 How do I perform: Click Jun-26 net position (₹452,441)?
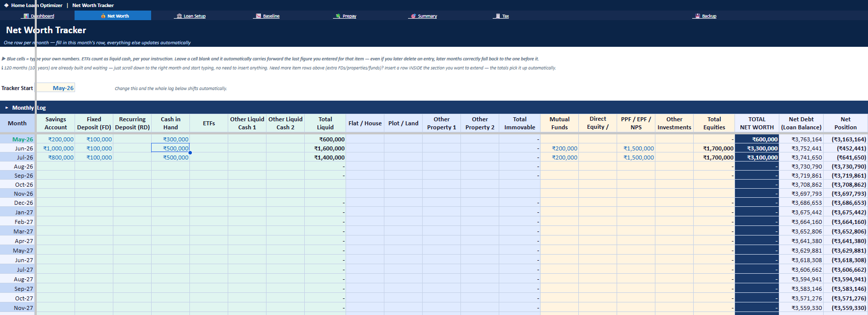tap(845, 148)
